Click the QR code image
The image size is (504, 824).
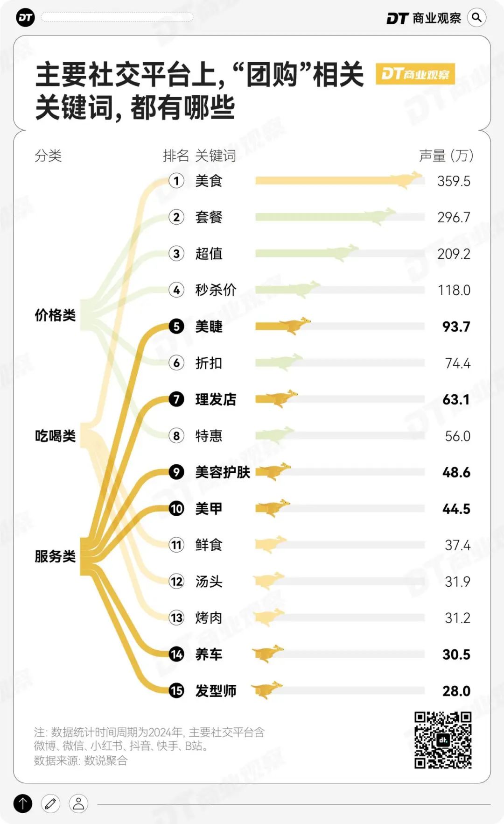[443, 740]
